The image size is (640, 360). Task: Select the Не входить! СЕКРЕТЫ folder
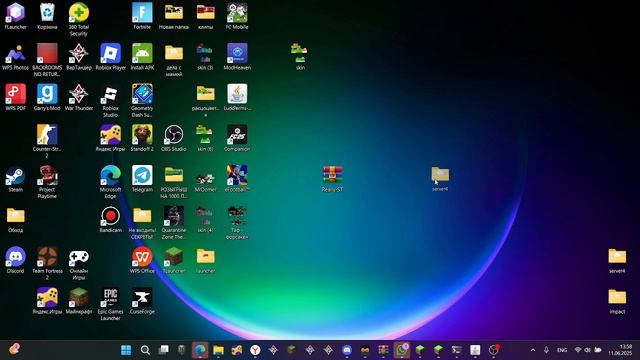pos(142,222)
